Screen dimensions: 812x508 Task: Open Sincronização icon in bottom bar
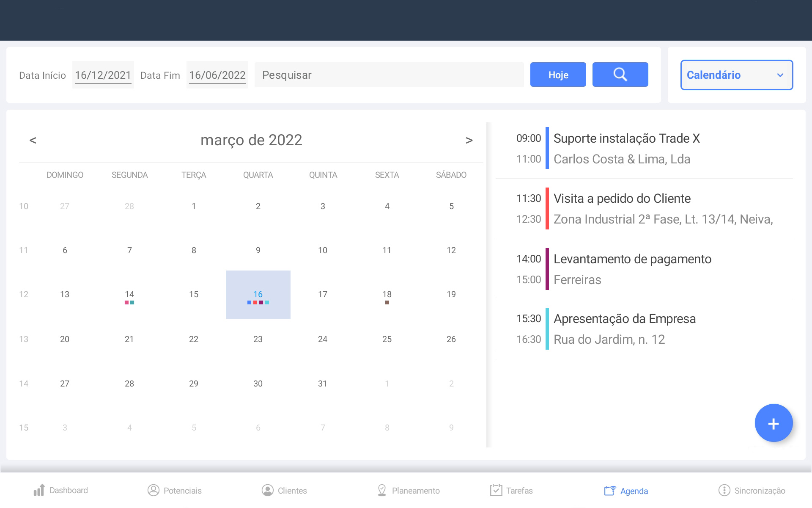724,490
